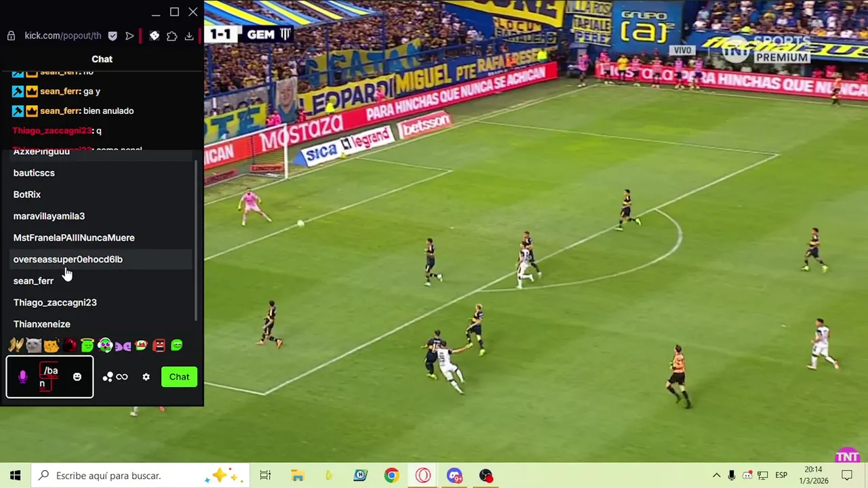Click the taskbar search box

click(140, 476)
